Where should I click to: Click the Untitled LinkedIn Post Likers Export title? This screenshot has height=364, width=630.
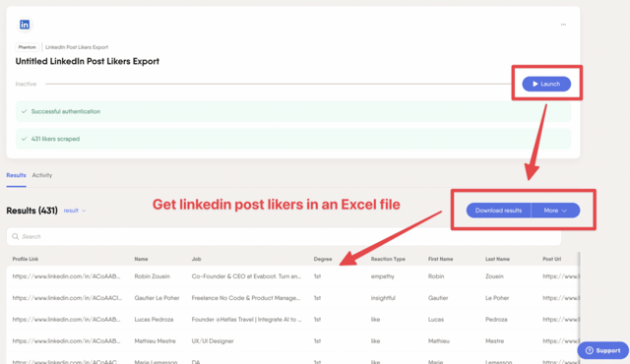[x=88, y=61]
